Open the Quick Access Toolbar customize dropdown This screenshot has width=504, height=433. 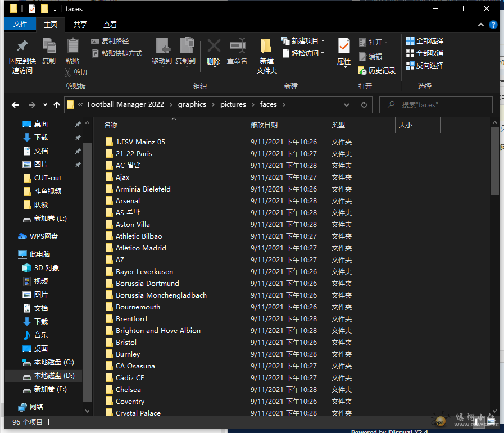[x=55, y=10]
